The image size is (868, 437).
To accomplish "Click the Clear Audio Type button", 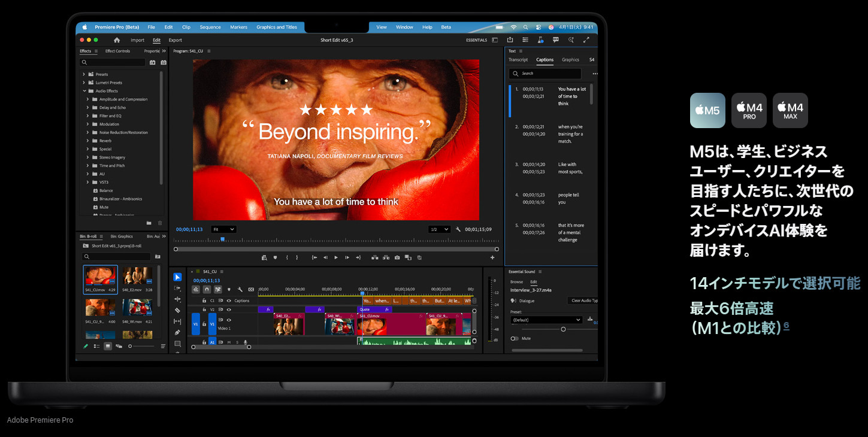I will (583, 301).
